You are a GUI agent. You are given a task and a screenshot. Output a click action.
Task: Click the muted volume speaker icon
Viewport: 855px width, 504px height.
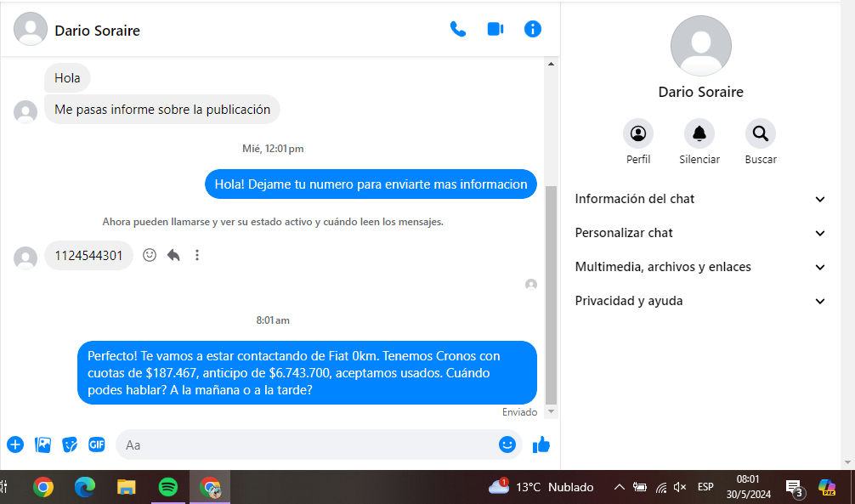click(679, 487)
